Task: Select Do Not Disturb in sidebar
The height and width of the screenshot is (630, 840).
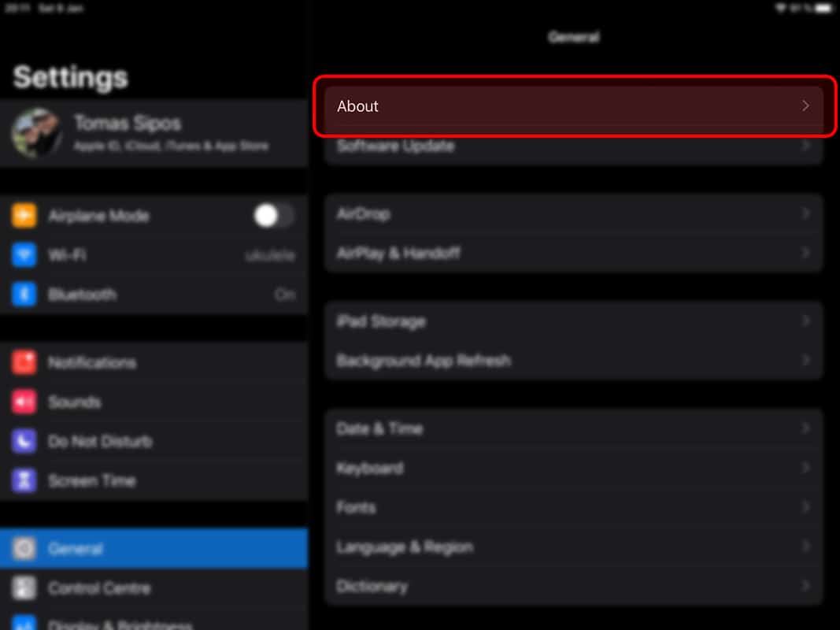Action: [x=154, y=442]
